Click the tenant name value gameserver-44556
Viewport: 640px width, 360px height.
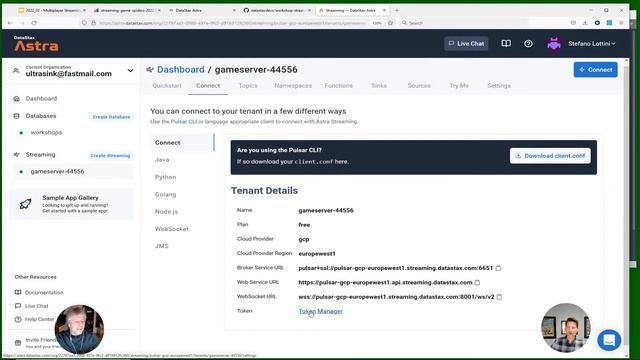pyautogui.click(x=326, y=211)
